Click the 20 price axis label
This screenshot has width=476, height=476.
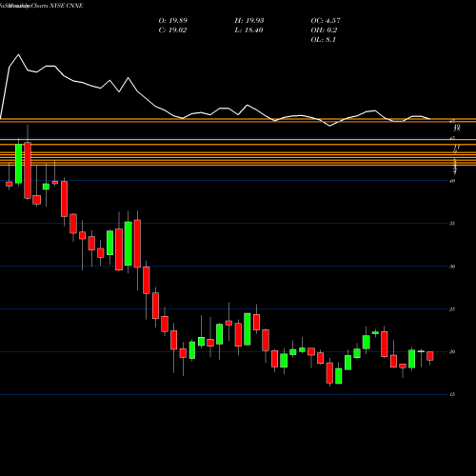click(452, 352)
